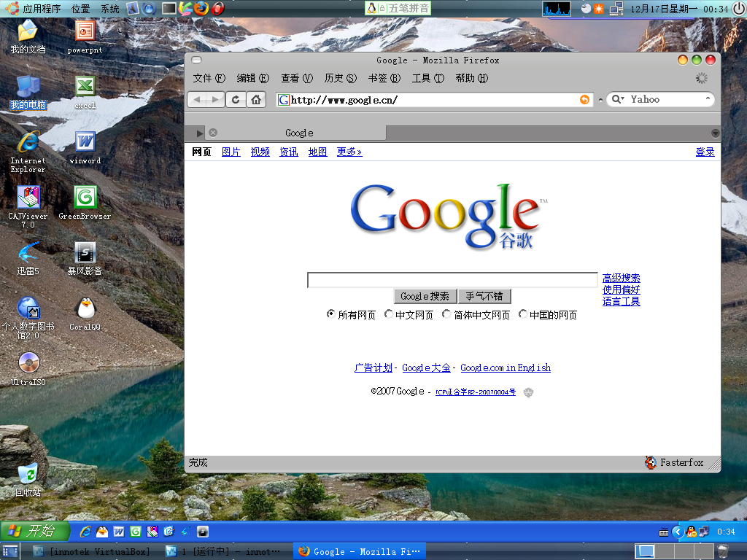
Task: Click the Google favicon in the address bar
Action: [284, 99]
